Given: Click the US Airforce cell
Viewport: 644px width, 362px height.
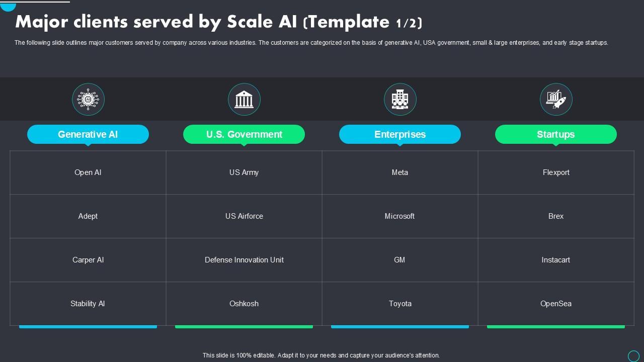Looking at the screenshot, I should 244,216.
